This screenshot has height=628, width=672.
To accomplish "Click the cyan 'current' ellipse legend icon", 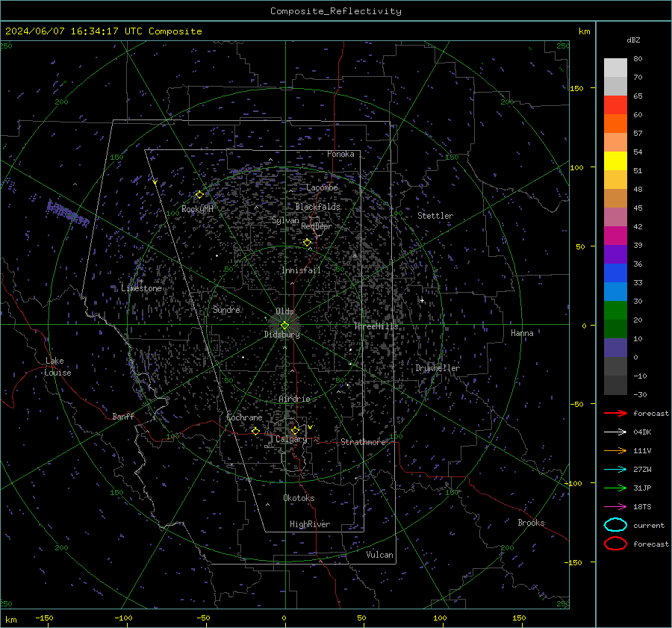I will click(615, 525).
